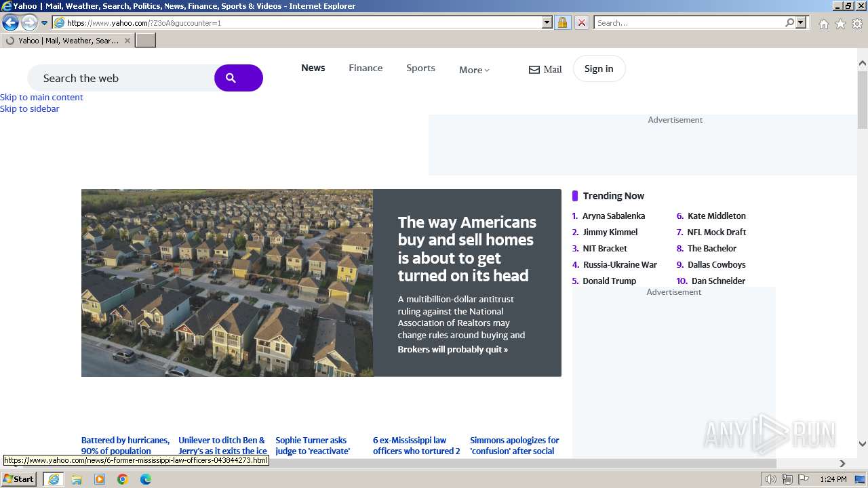Open Battered by hurricanes story
The image size is (868, 488).
(x=125, y=445)
